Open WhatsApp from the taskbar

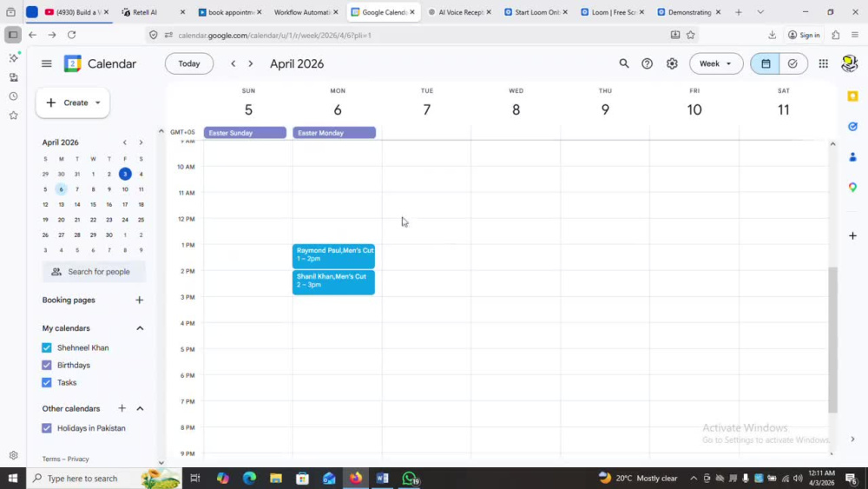[x=409, y=478]
